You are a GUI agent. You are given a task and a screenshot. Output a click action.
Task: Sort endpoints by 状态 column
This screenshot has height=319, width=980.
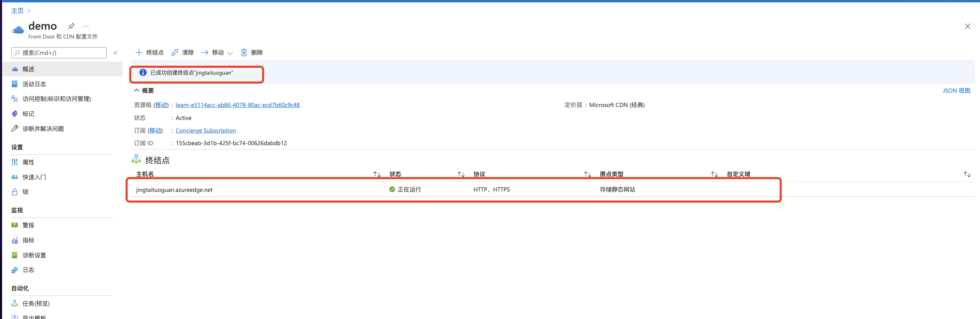[x=461, y=174]
